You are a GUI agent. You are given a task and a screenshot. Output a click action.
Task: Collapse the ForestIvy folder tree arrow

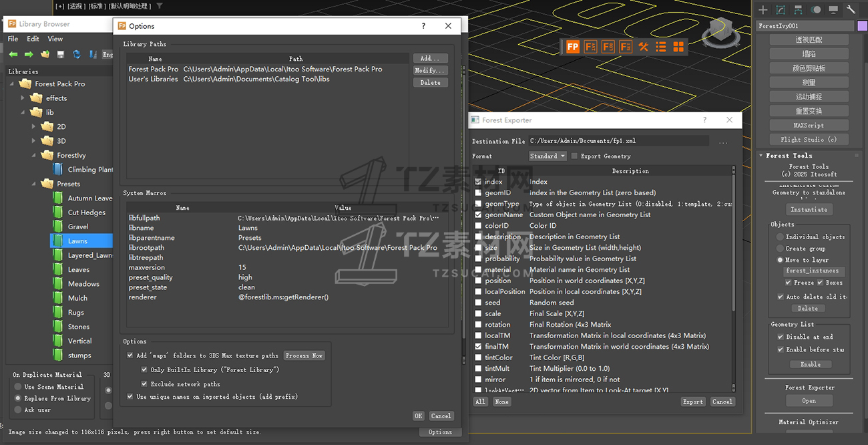point(34,155)
